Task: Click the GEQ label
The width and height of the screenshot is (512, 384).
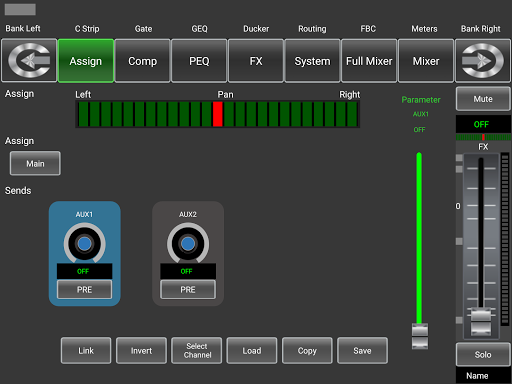Action: pyautogui.click(x=199, y=29)
